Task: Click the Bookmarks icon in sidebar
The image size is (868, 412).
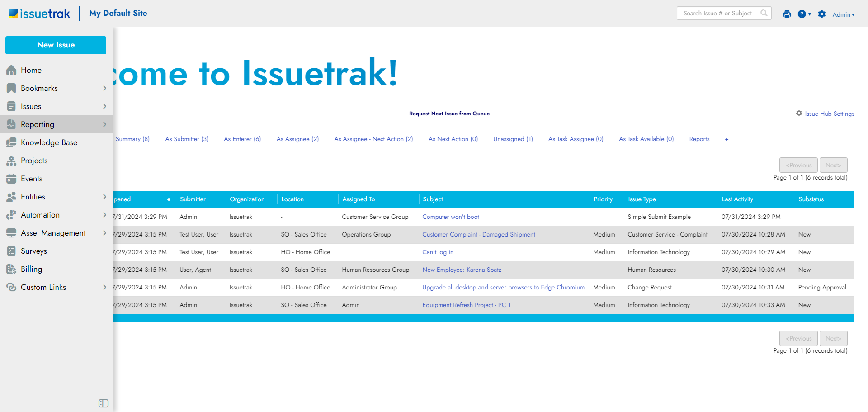Action: 11,88
